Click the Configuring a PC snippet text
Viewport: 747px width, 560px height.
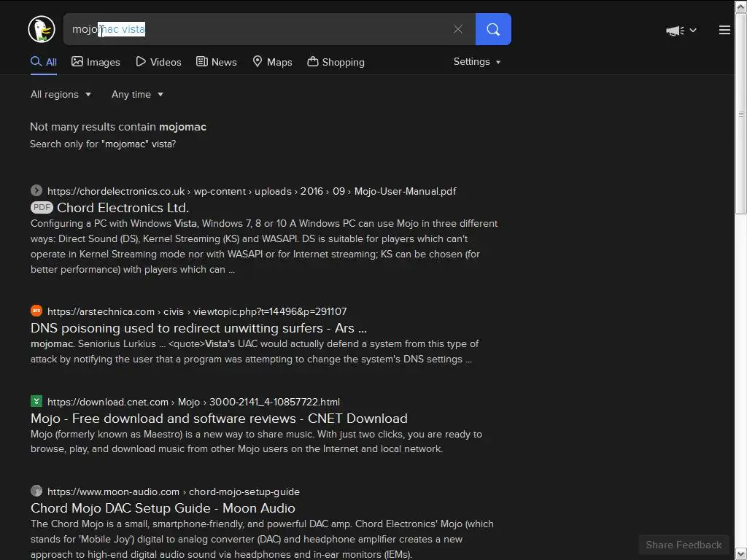[x=264, y=246]
